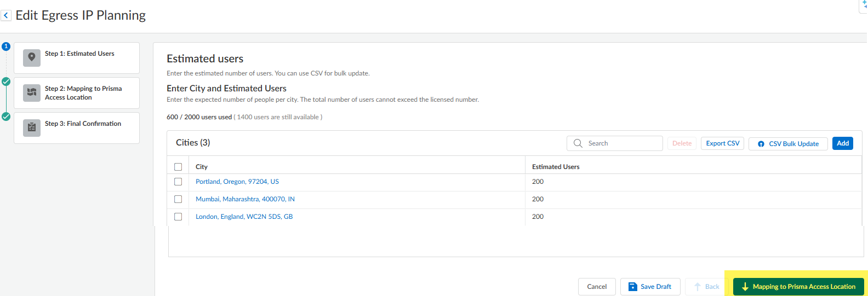The width and height of the screenshot is (868, 296).
Task: Click the back chevron beside Edit Egress IP Planning
Action: tap(6, 16)
